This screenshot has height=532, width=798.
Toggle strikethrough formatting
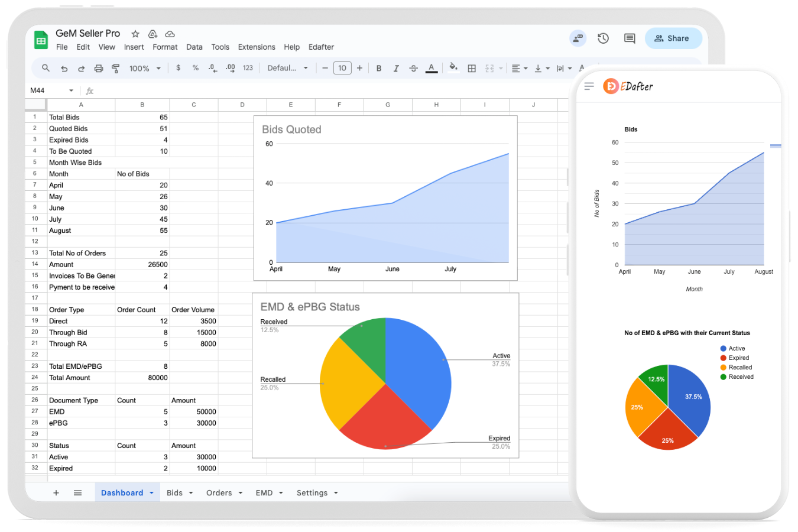click(x=414, y=69)
